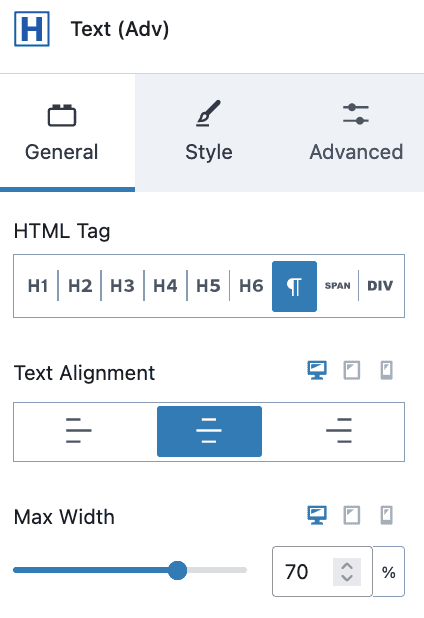The width and height of the screenshot is (424, 618).
Task: Align text to the center
Action: (x=209, y=431)
